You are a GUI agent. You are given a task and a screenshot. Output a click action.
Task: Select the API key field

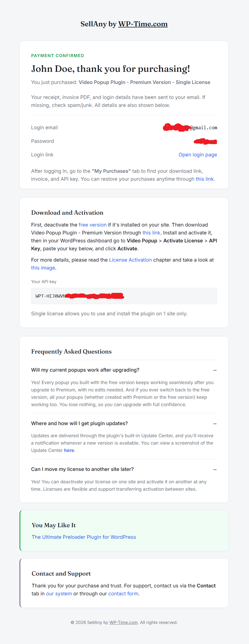tap(124, 296)
